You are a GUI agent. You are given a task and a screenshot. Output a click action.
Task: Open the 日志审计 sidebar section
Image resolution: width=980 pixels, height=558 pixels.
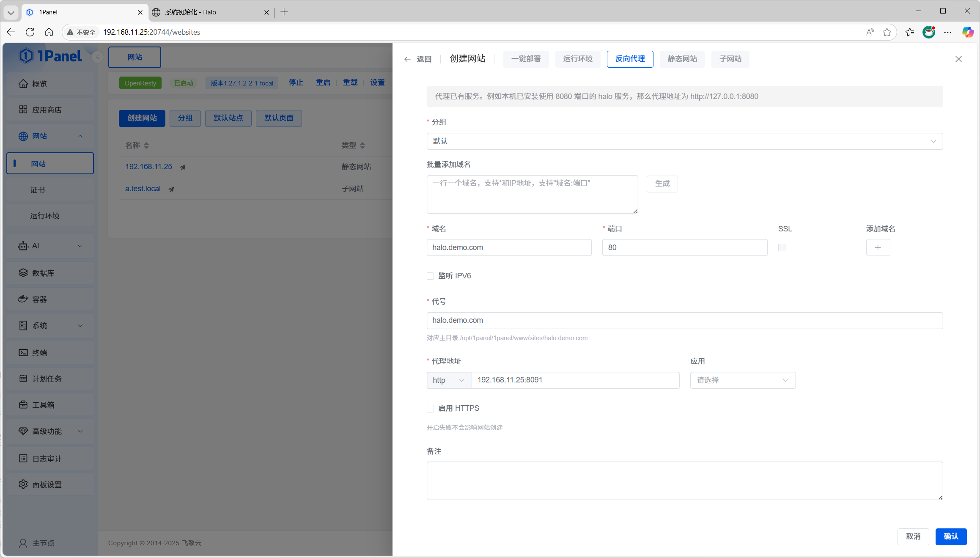46,458
